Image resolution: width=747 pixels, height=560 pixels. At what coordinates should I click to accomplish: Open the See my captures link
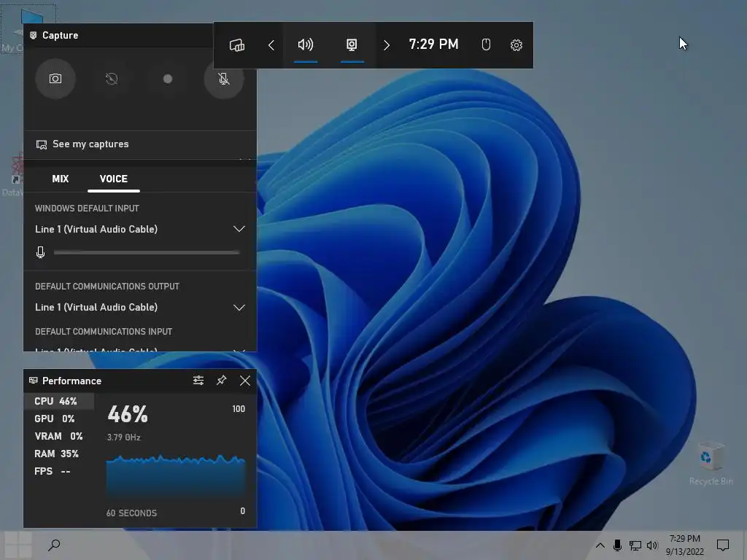tap(90, 144)
